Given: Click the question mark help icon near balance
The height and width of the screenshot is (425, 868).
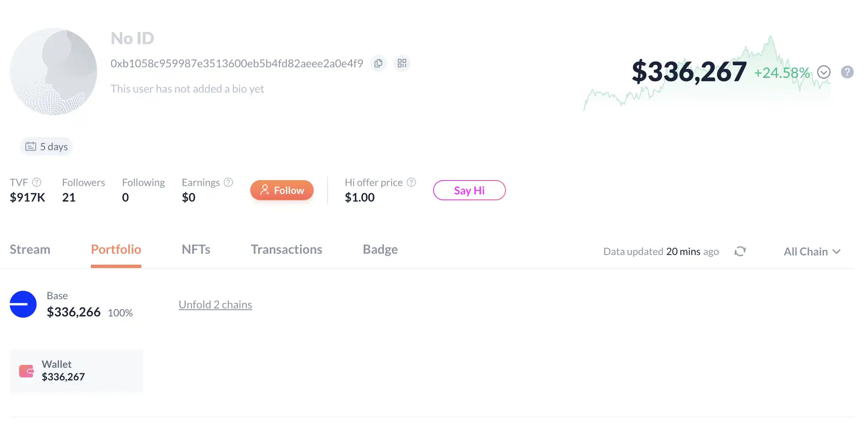Looking at the screenshot, I should click(x=847, y=72).
